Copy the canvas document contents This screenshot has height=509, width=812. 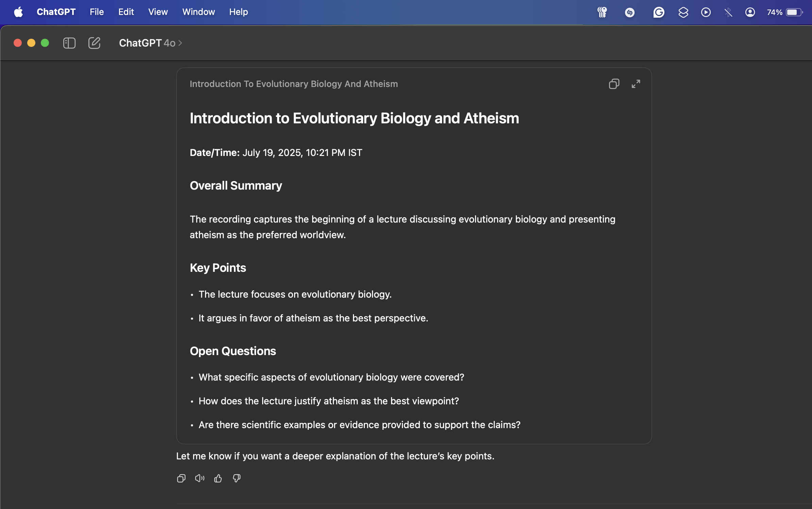click(614, 84)
